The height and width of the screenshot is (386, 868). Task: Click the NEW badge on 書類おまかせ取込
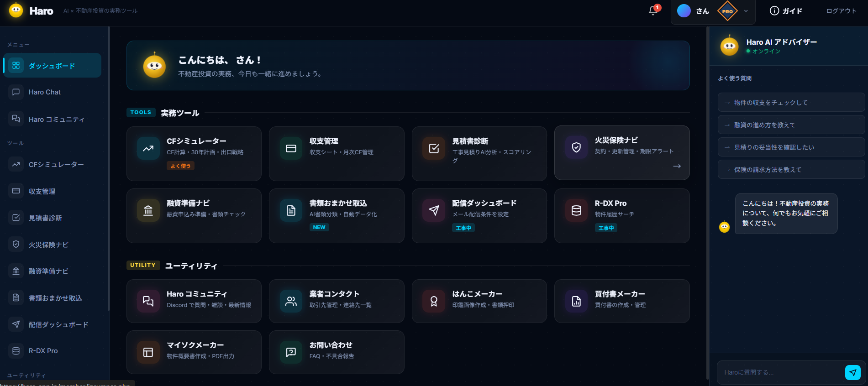(319, 227)
